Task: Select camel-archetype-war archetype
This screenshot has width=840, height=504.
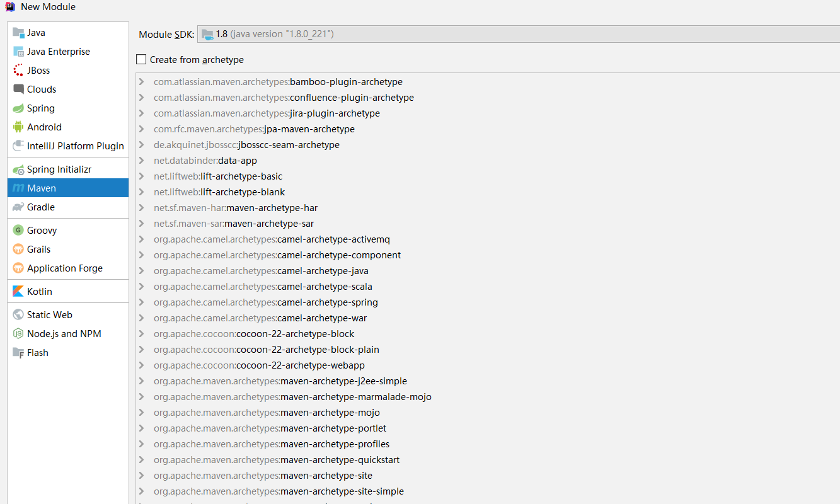Action: (260, 318)
